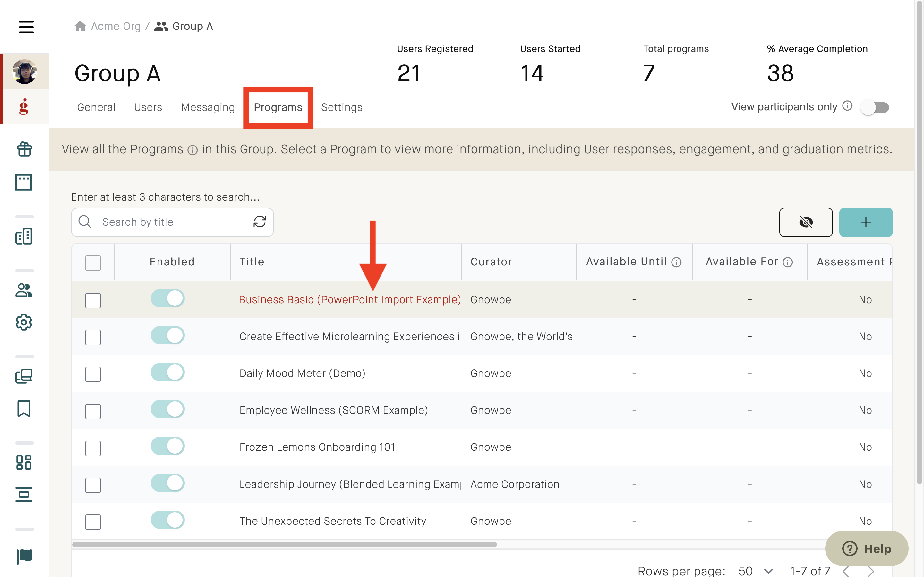Image resolution: width=924 pixels, height=577 pixels.
Task: Toggle View participants only switch
Action: coord(875,107)
